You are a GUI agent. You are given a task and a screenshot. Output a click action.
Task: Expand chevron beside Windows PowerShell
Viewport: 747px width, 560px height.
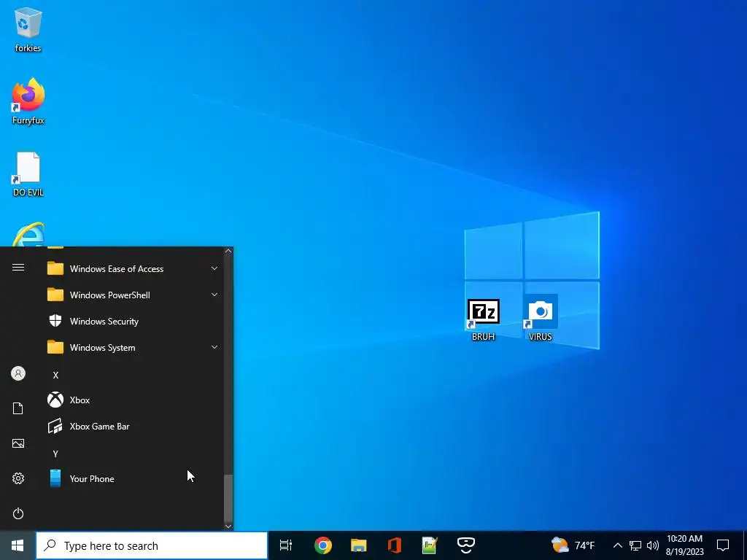click(214, 295)
